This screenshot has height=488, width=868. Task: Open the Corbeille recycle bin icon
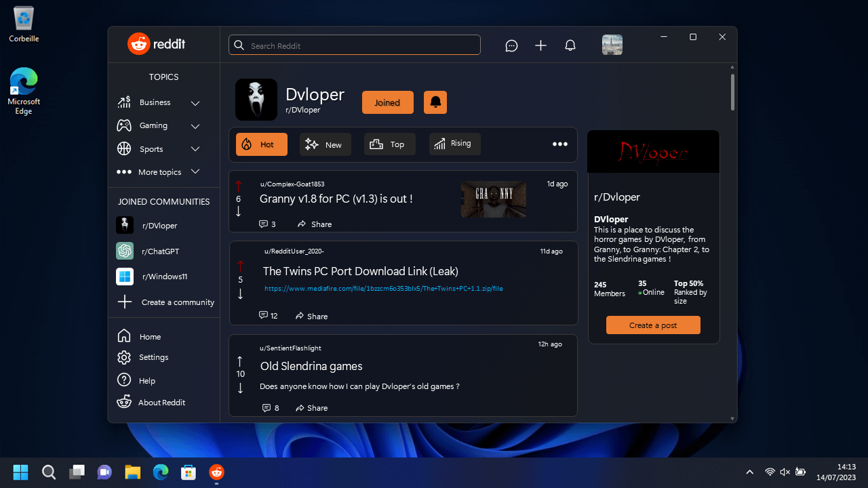coord(24,24)
